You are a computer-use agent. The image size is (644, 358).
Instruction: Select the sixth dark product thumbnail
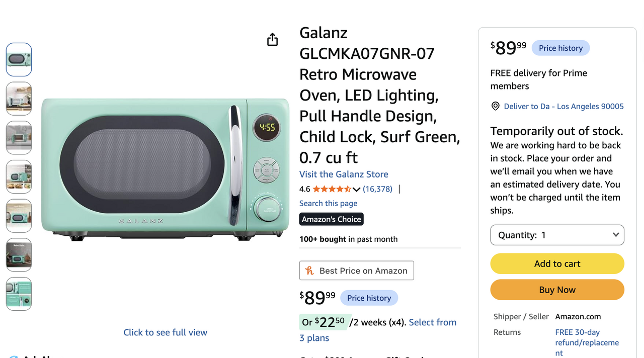tap(19, 254)
